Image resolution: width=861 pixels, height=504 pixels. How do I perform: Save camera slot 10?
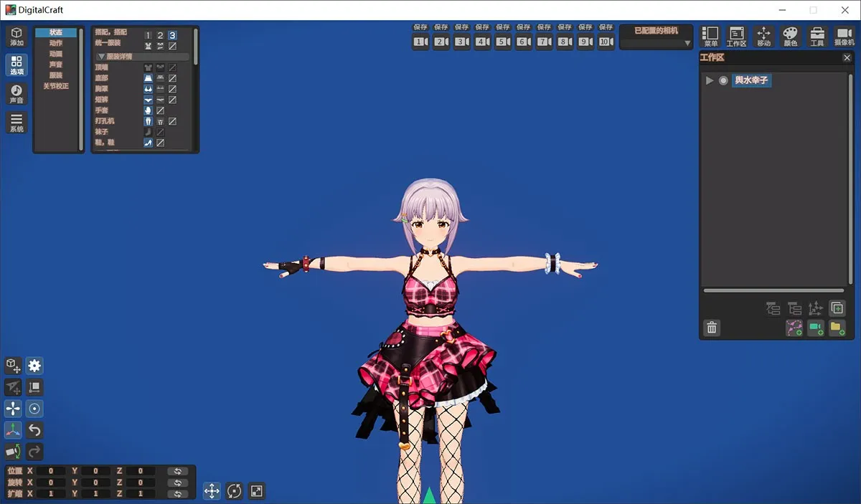[x=606, y=27]
